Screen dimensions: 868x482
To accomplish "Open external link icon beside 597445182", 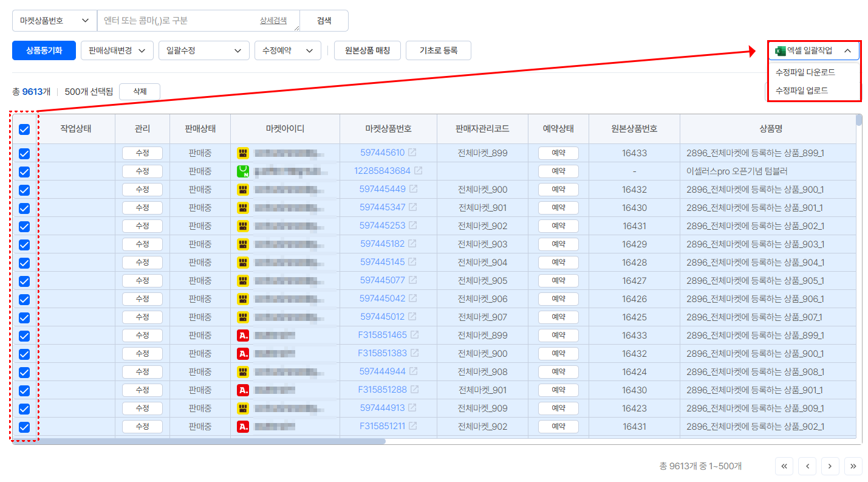I will pos(412,244).
